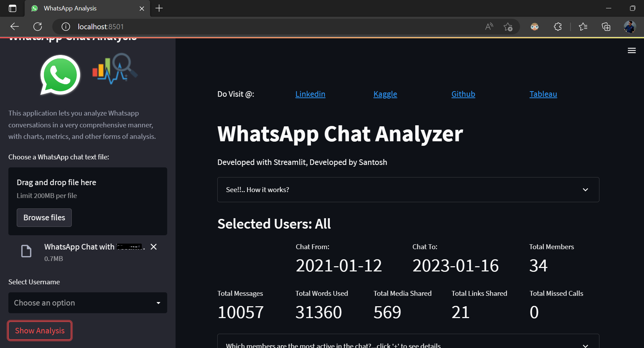Click the Total Links Shared value 21

coord(460,312)
